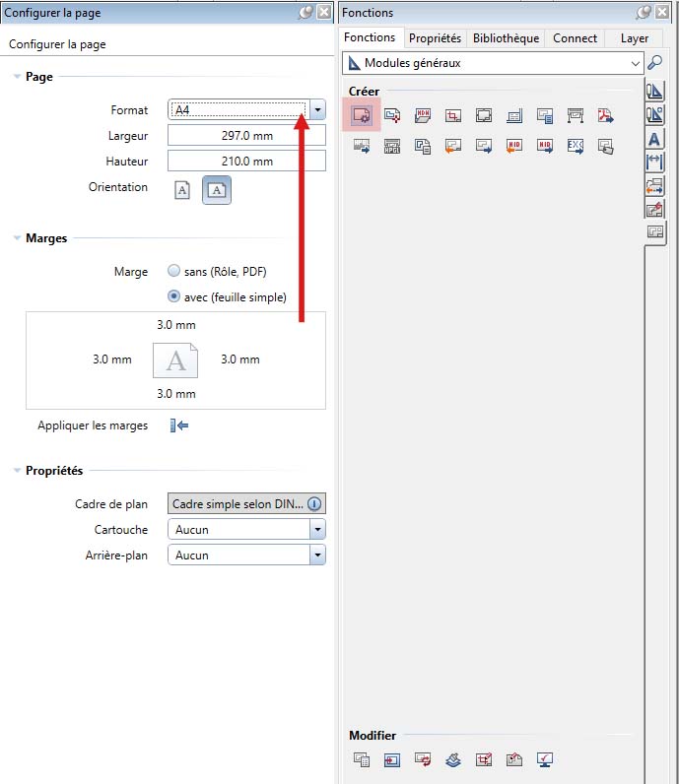The image size is (679, 784).
Task: Click the bottom margin 3.0 mm value
Action: (176, 394)
